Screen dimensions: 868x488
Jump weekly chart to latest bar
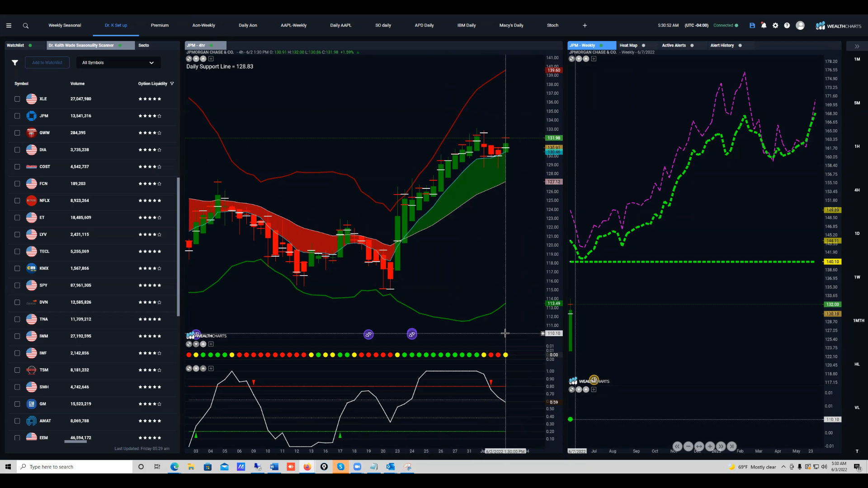tap(731, 446)
